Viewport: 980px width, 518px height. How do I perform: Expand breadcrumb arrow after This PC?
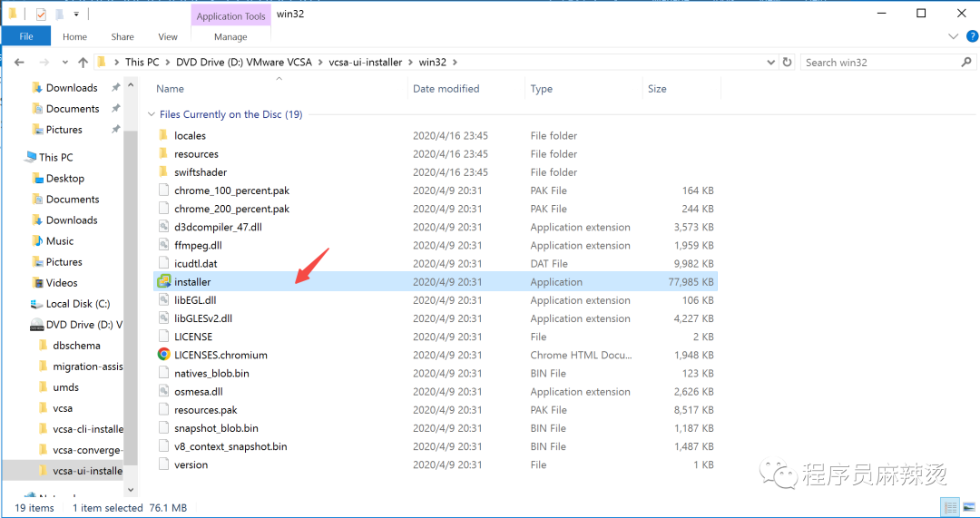coord(168,63)
